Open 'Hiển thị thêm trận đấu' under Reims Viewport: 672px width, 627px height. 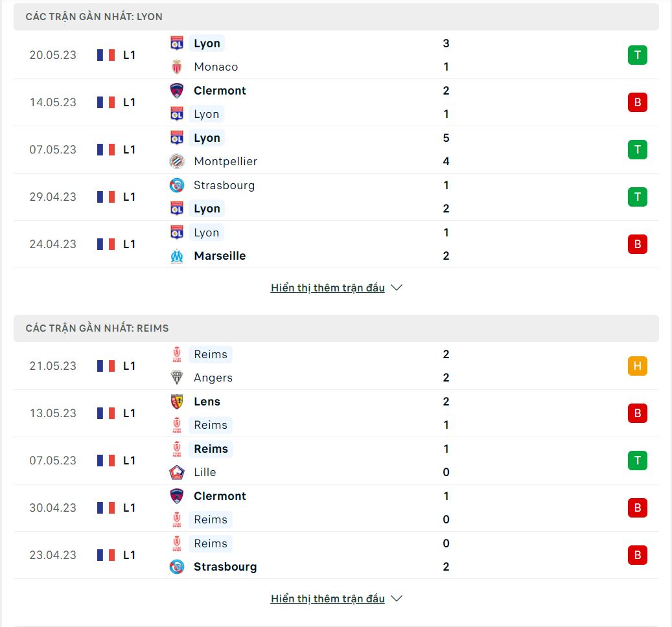tap(328, 598)
